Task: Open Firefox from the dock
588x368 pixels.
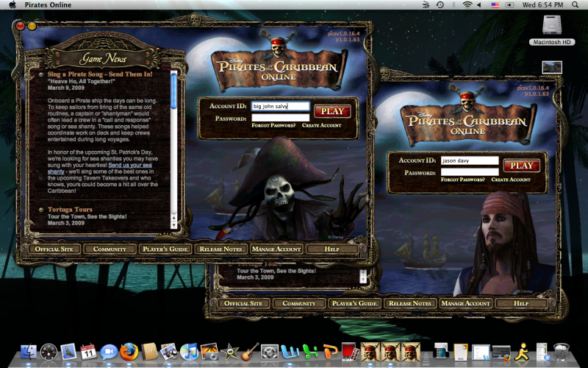Action: pyautogui.click(x=129, y=353)
